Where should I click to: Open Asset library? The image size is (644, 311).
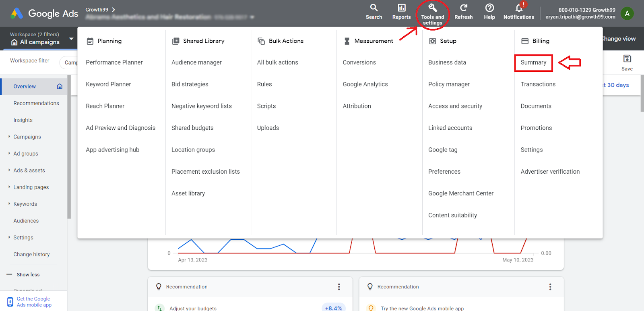(x=188, y=193)
